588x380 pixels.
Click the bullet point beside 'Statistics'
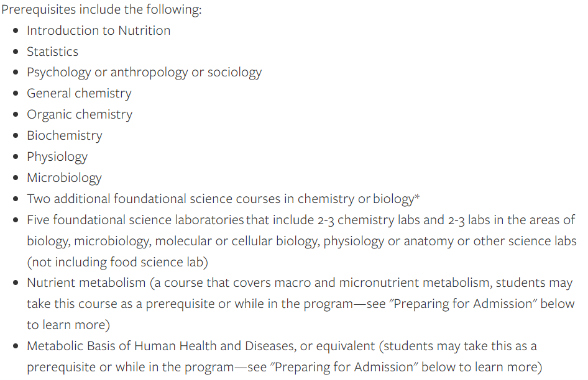click(16, 52)
